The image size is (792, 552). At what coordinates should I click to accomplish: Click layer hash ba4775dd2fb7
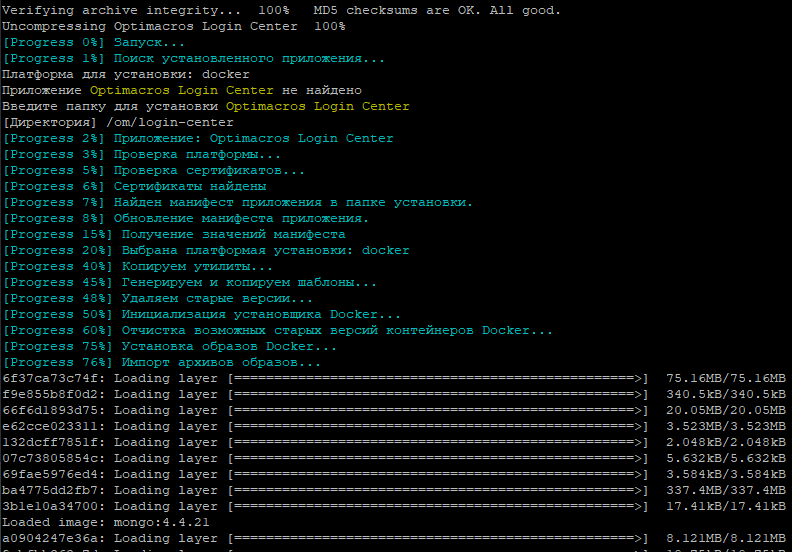coord(50,490)
